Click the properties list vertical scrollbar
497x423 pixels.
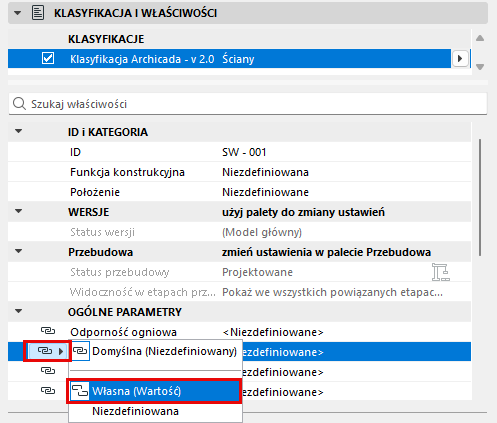click(x=480, y=198)
